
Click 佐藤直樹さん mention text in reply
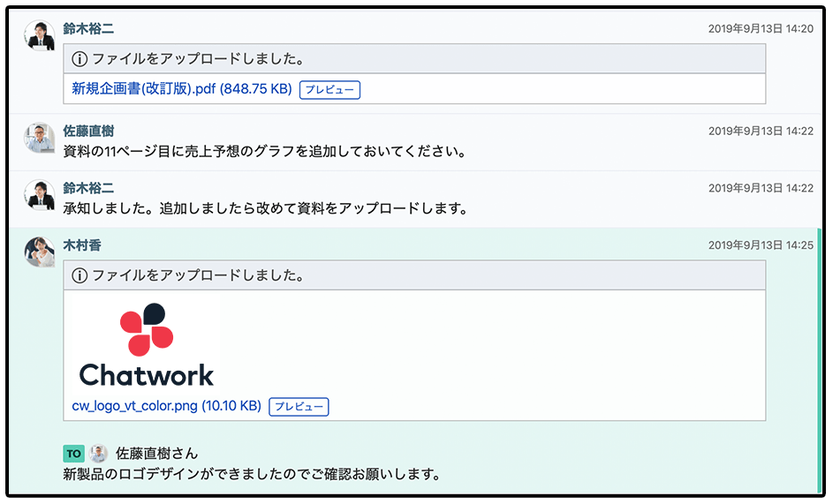click(156, 454)
